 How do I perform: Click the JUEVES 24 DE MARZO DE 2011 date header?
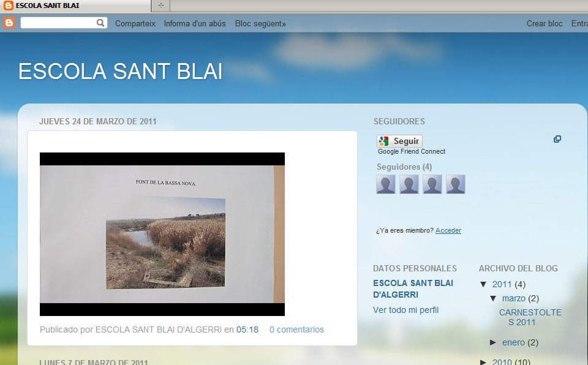point(97,121)
